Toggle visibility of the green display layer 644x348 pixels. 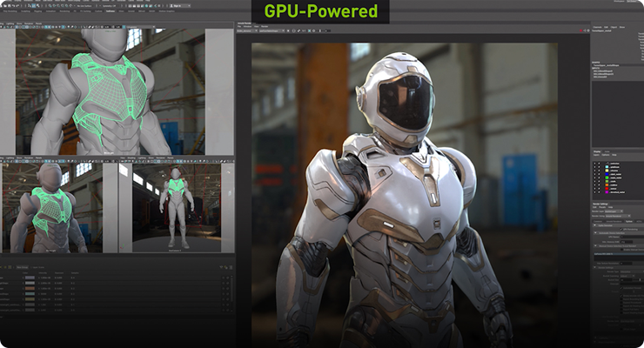pos(596,178)
